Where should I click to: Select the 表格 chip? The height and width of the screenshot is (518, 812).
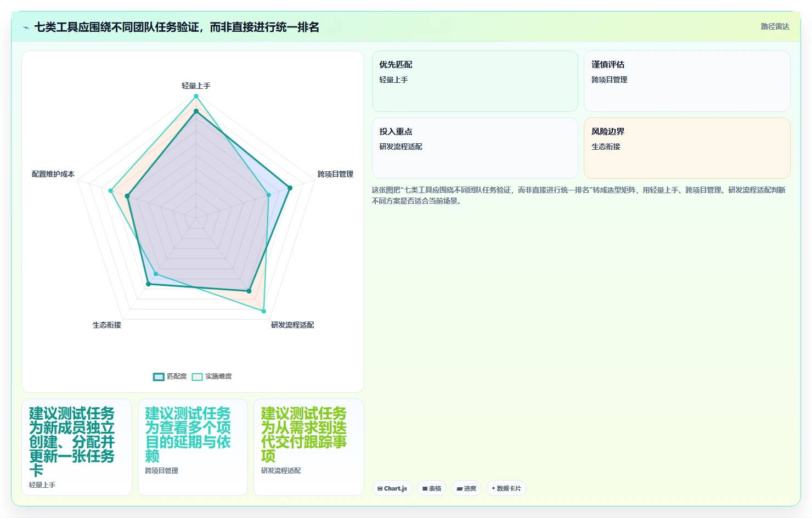point(432,488)
